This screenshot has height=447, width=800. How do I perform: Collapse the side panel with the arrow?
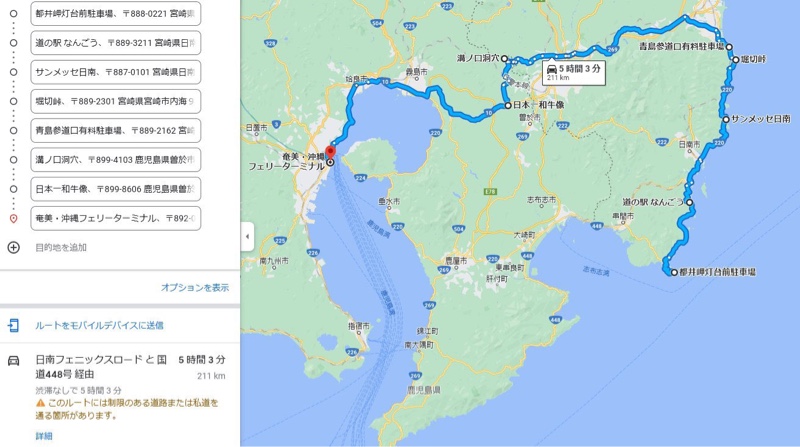click(247, 236)
